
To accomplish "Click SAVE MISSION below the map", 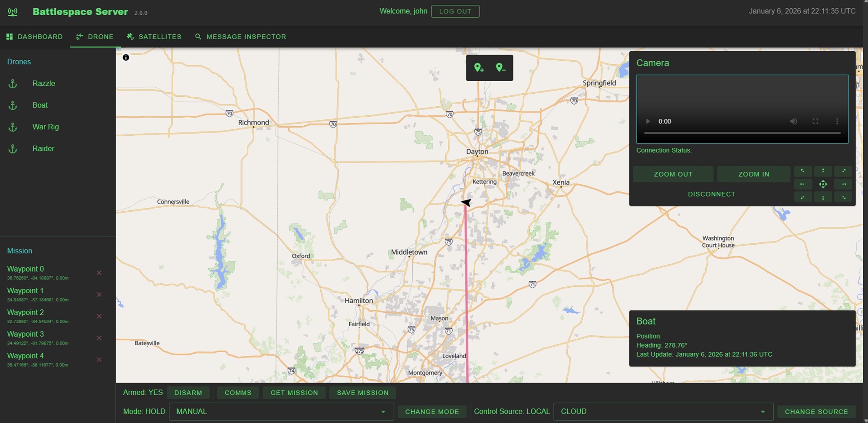I will (362, 393).
